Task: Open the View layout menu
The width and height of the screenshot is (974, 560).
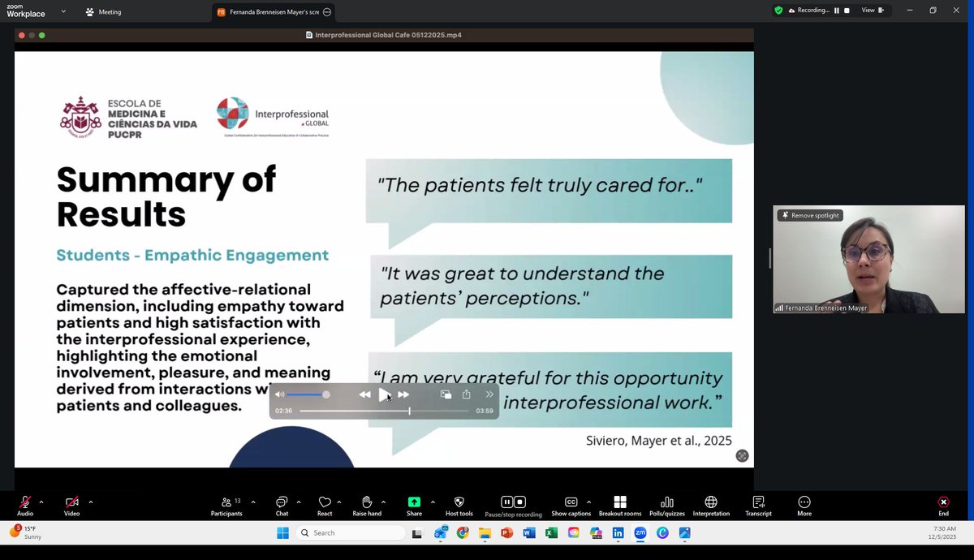Action: 873,11
